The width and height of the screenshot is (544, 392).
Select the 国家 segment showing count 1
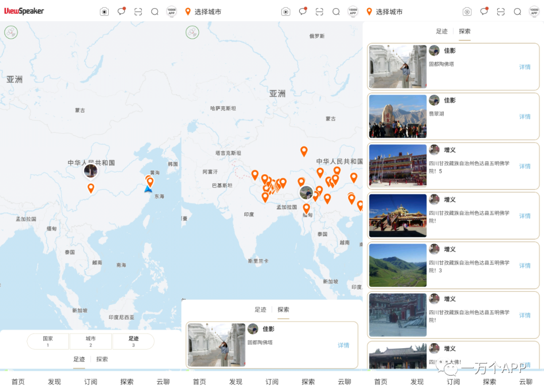[x=48, y=341]
